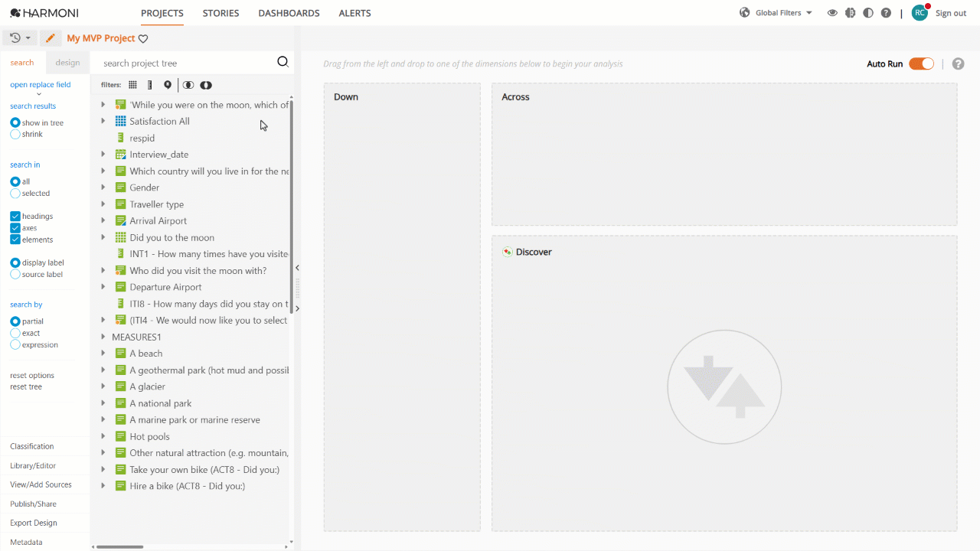Select the exact search radio
The image size is (980, 551).
pos(15,333)
